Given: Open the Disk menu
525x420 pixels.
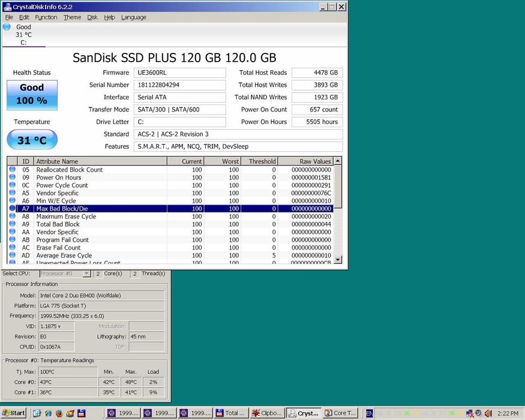Looking at the screenshot, I should tap(92, 17).
